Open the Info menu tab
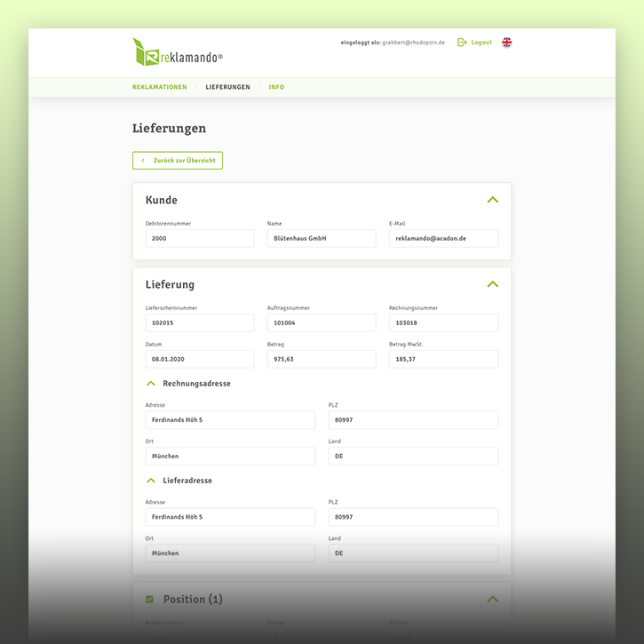The width and height of the screenshot is (644, 644). coord(276,87)
